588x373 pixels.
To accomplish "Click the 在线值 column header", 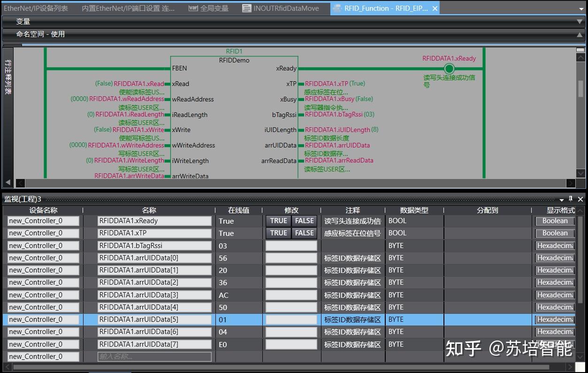I will pos(239,210).
